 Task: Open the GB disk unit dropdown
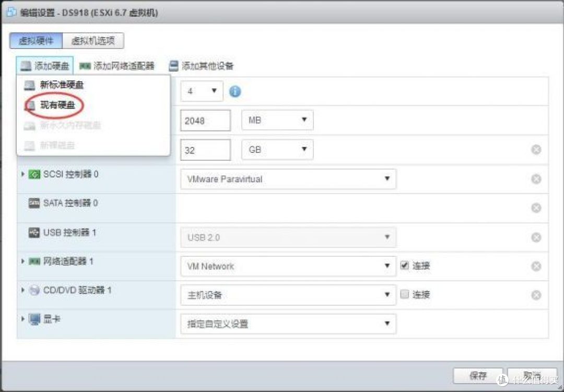click(x=277, y=150)
